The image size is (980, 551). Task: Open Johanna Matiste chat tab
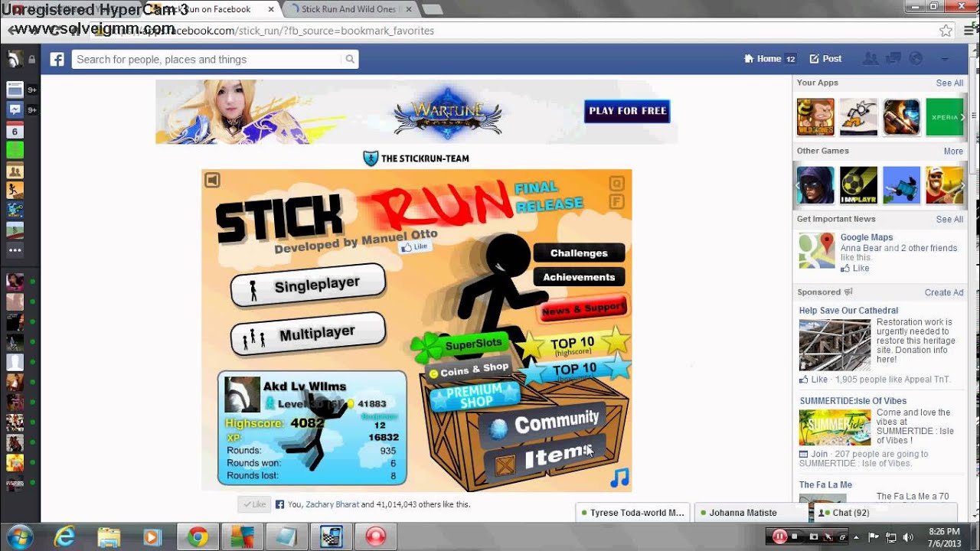[x=752, y=513]
